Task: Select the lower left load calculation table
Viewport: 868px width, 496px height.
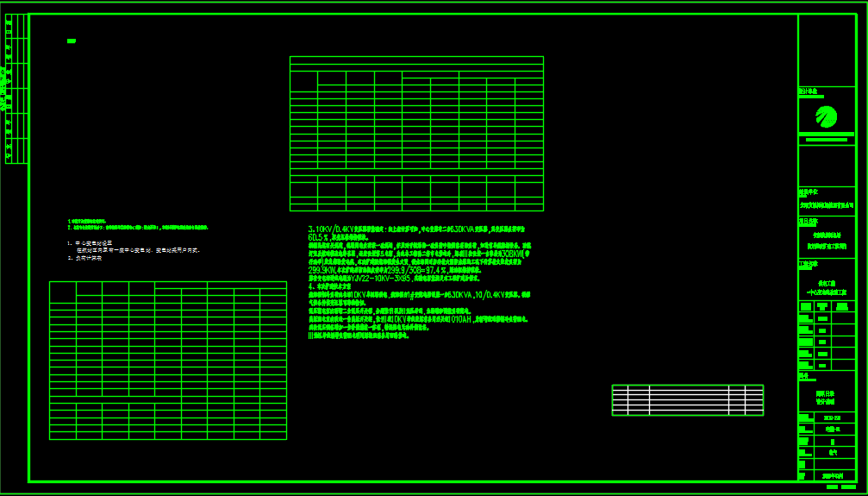Action: tap(168, 361)
